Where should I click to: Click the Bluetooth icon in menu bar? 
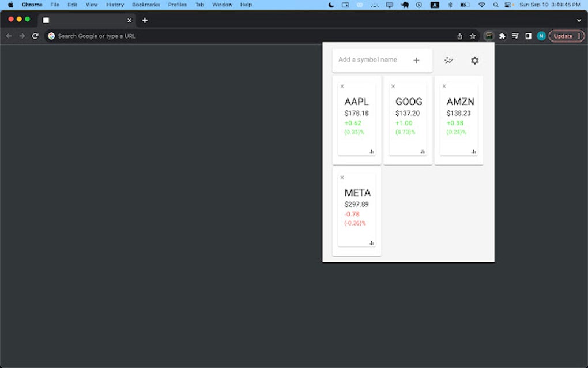(x=450, y=5)
